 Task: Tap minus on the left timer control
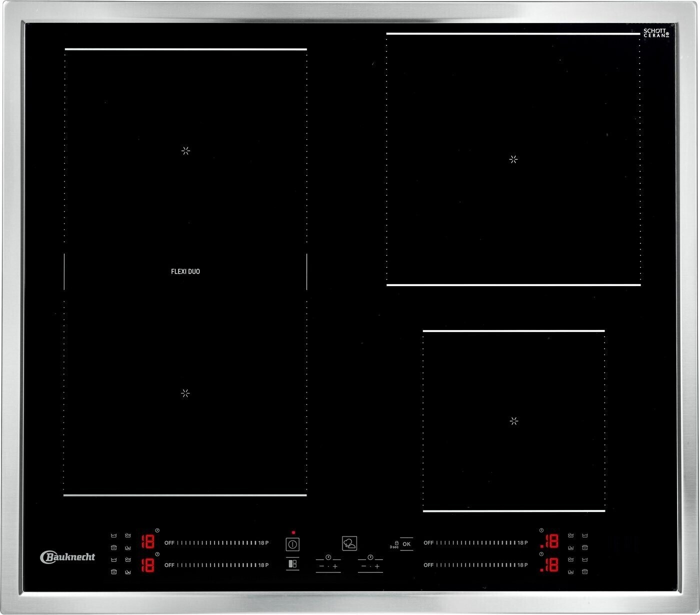click(321, 566)
